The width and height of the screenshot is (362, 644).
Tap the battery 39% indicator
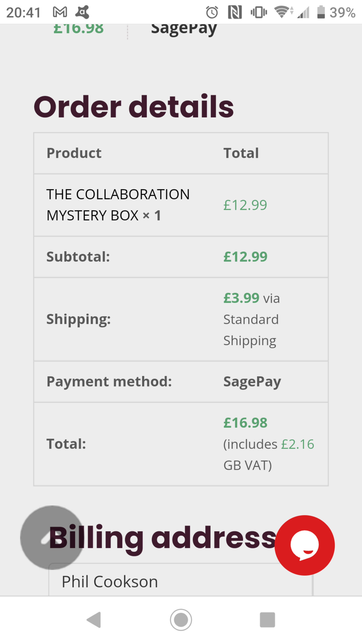click(x=336, y=12)
